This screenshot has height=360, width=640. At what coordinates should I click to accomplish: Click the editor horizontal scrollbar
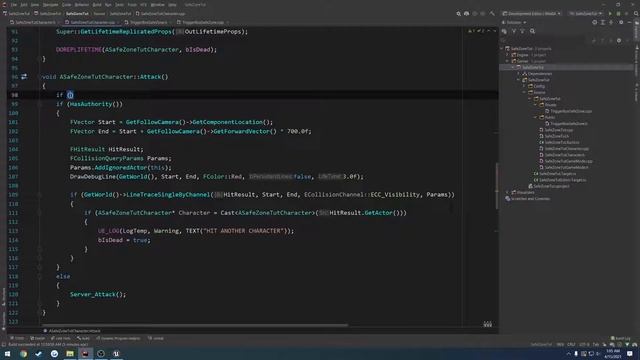click(195, 326)
